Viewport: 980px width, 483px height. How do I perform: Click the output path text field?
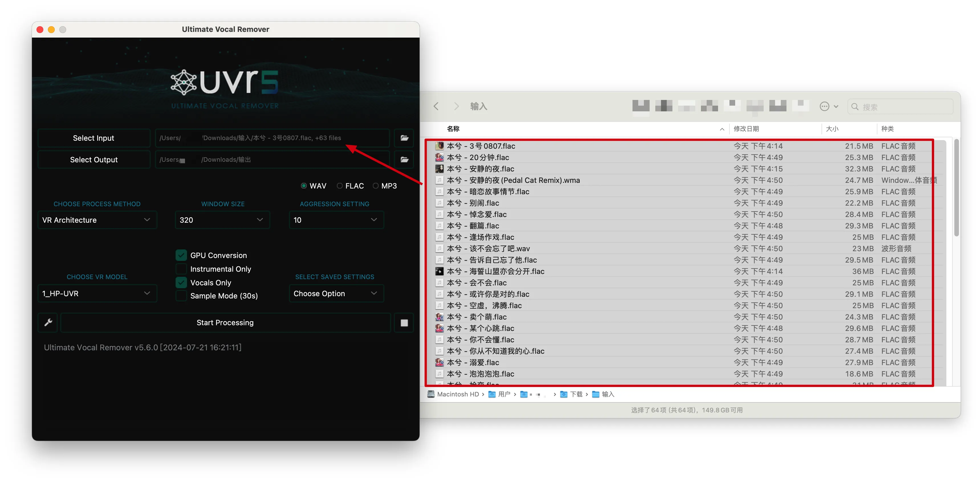pos(273,159)
